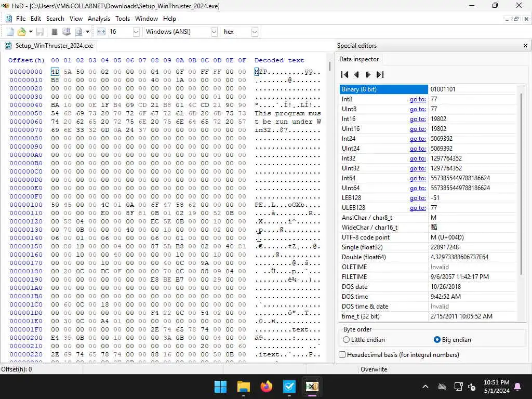The height and width of the screenshot is (399, 532).
Task: Go to next byte in Data inspector
Action: [x=368, y=75]
